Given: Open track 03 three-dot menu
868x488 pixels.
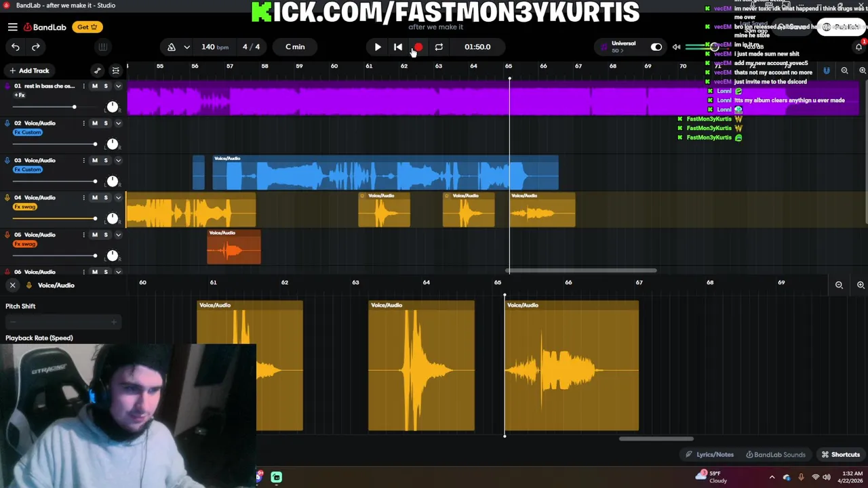Looking at the screenshot, I should (x=83, y=161).
